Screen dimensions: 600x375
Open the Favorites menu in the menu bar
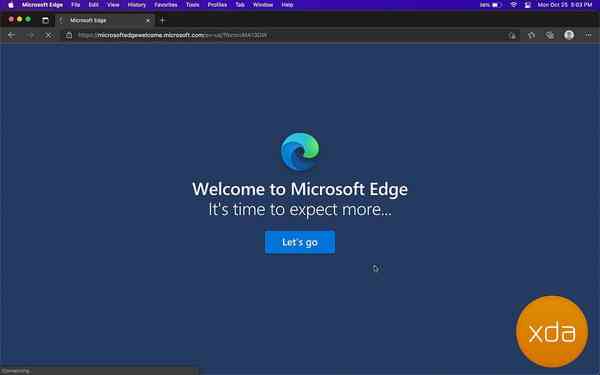point(166,5)
